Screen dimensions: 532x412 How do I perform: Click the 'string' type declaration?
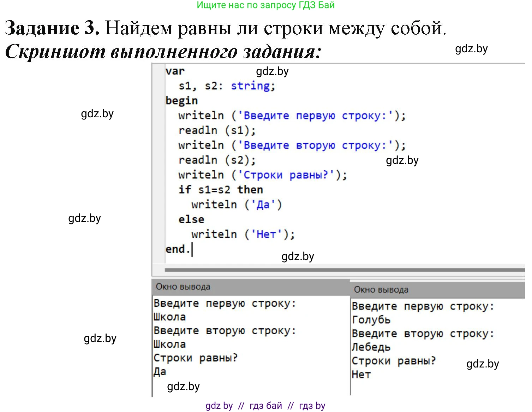[250, 86]
